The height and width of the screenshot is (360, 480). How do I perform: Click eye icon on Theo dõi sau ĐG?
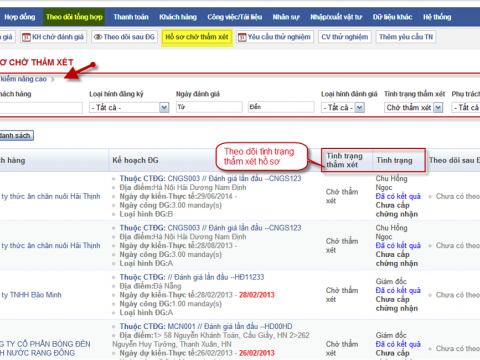[98, 37]
